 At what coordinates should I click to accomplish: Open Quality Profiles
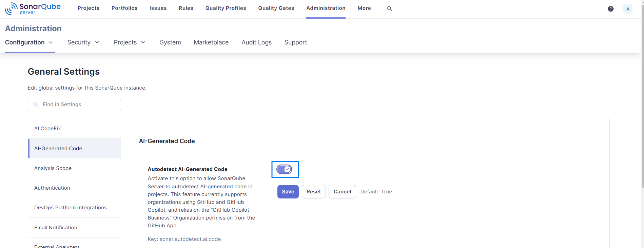click(x=226, y=8)
